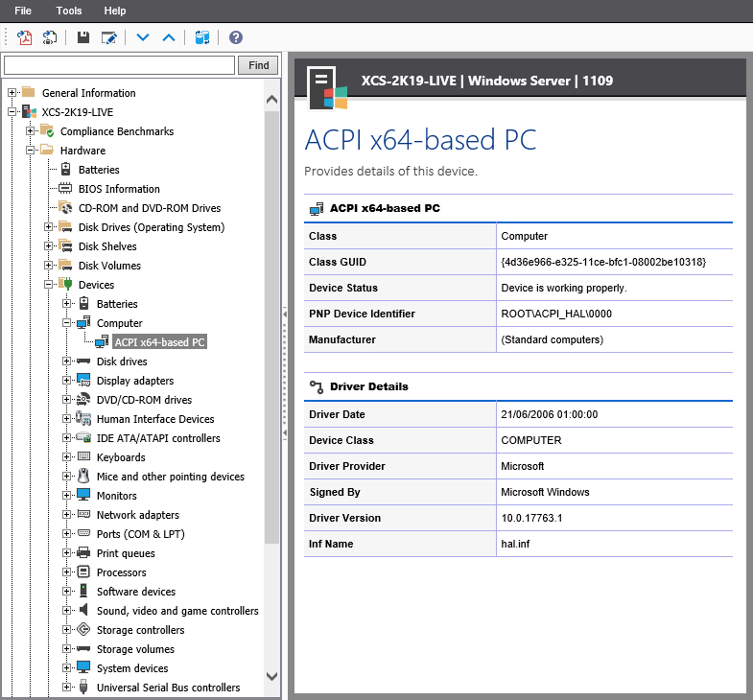Expand the General Information node

point(12,93)
